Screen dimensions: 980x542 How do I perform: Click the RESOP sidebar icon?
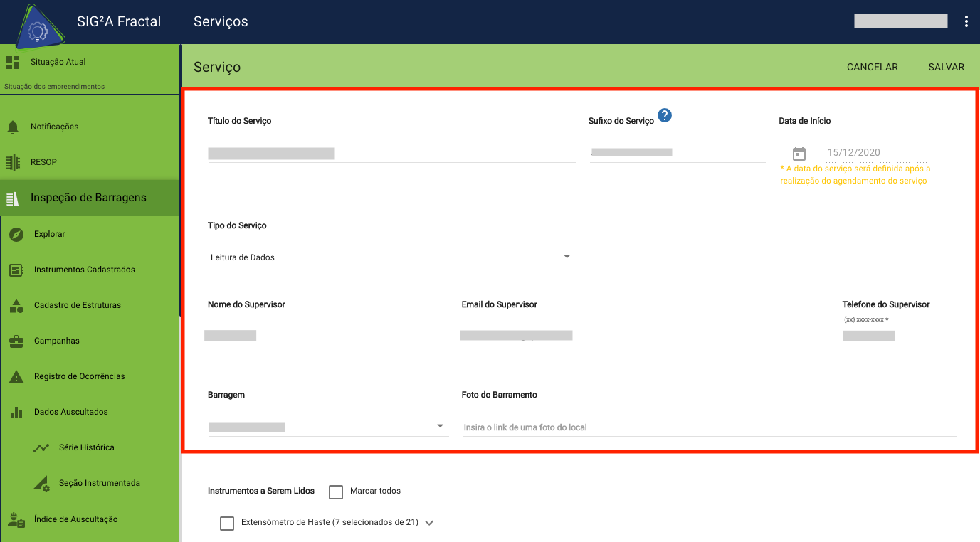pyautogui.click(x=13, y=162)
